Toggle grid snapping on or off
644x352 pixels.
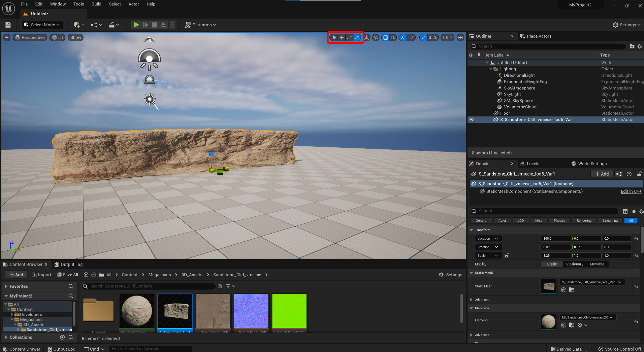point(385,37)
